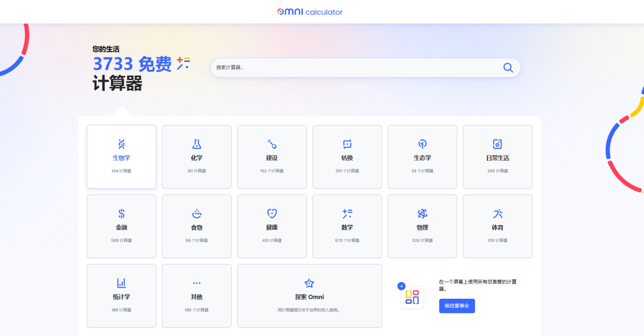Click the text 310 个计算器

coord(347,171)
